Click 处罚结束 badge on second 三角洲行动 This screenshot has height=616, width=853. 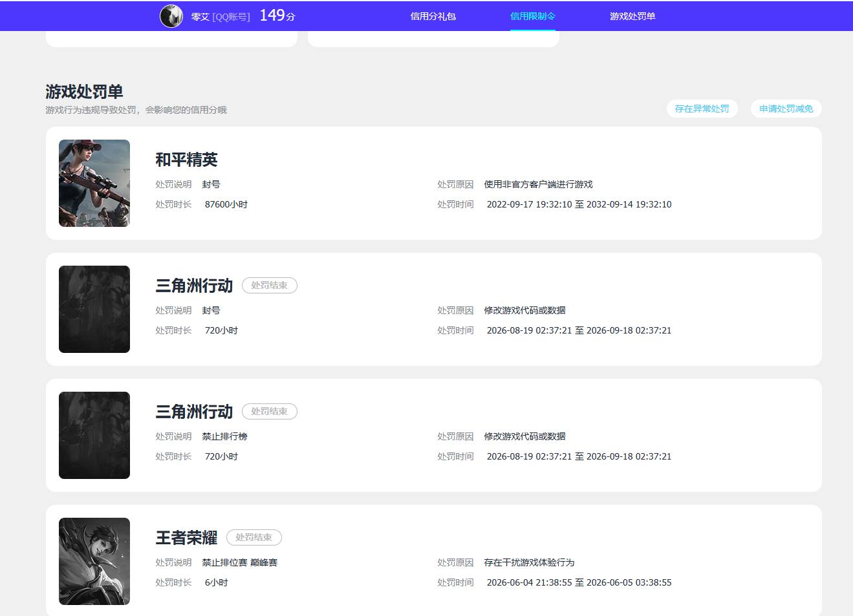click(x=270, y=411)
